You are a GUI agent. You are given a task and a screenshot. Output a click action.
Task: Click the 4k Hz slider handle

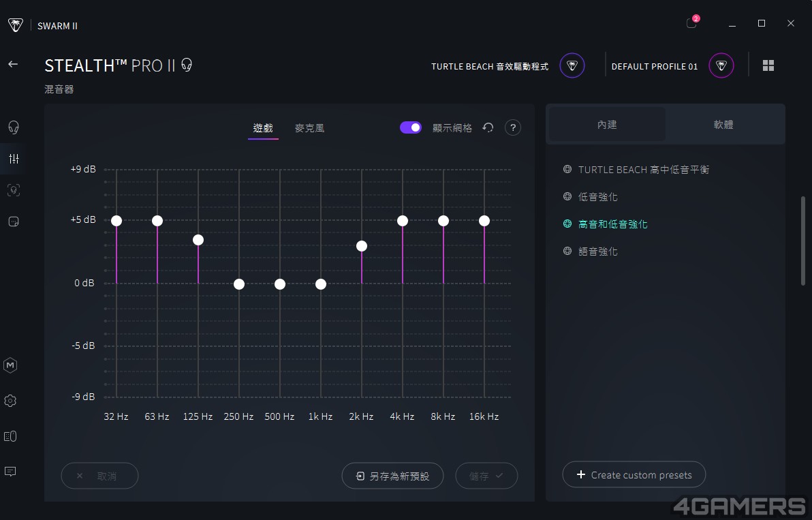click(x=403, y=221)
